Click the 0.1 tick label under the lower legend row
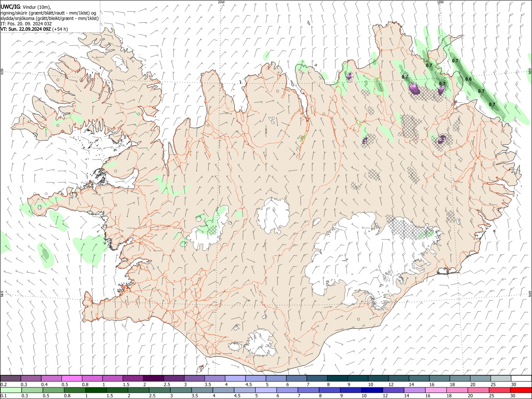532x399 pixels. pyautogui.click(x=4, y=396)
